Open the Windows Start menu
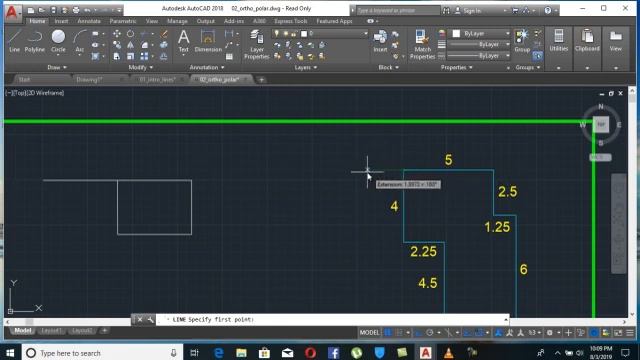The height and width of the screenshot is (360, 640). coord(10,353)
